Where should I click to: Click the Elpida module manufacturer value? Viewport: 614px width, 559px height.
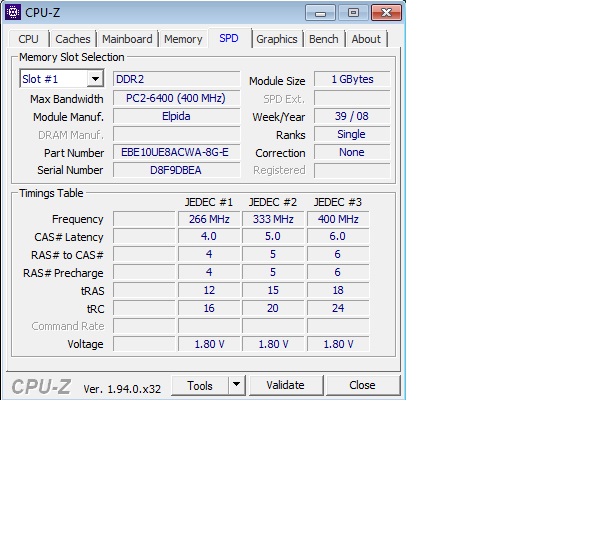coord(177,116)
